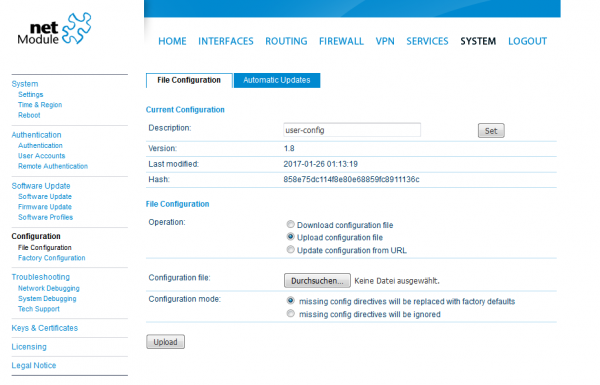Go to the Reboot page
This screenshot has width=600, height=385.
[29, 115]
